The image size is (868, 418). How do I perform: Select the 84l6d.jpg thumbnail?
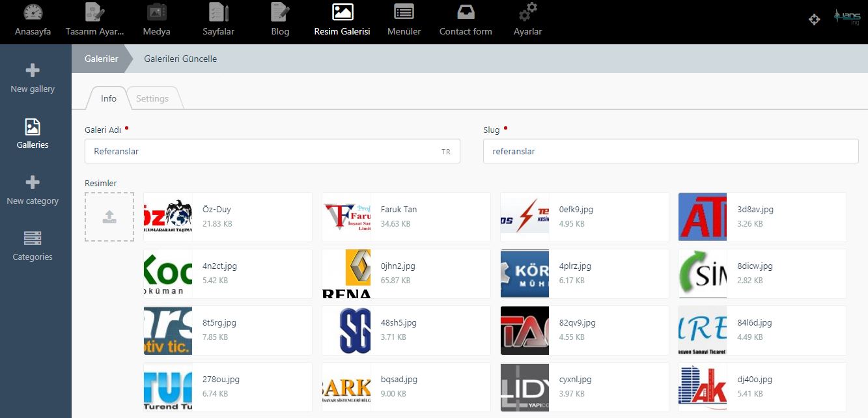point(703,330)
